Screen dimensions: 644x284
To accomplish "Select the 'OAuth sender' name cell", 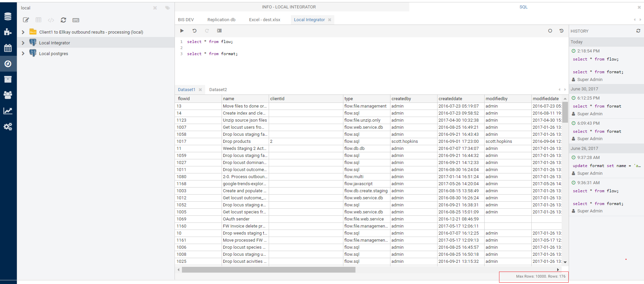I will click(245, 219).
